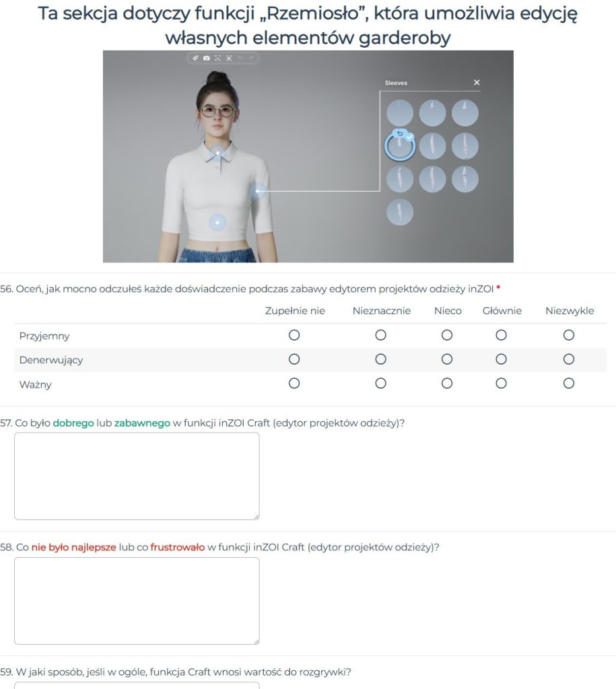The width and height of the screenshot is (616, 689).
Task: Click the inZOI Craft editor screenshot
Action: [x=308, y=156]
